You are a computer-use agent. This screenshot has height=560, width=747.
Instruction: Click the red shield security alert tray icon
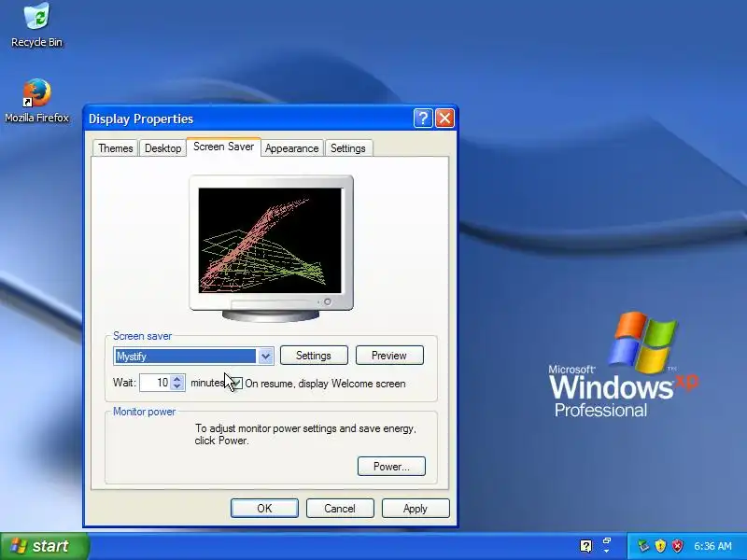[678, 546]
